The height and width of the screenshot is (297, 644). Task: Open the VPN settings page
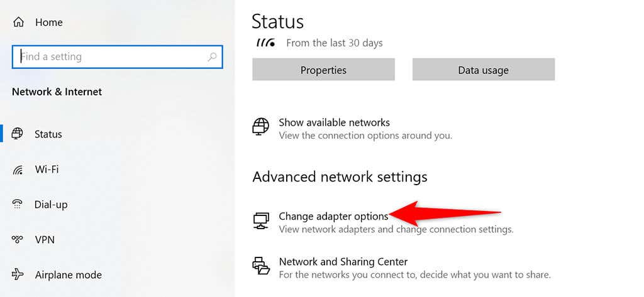pos(45,239)
